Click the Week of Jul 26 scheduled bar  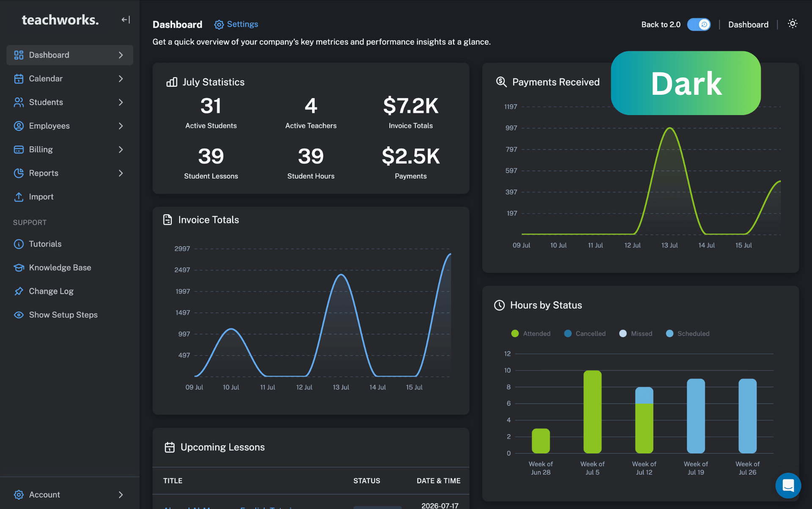(747, 416)
